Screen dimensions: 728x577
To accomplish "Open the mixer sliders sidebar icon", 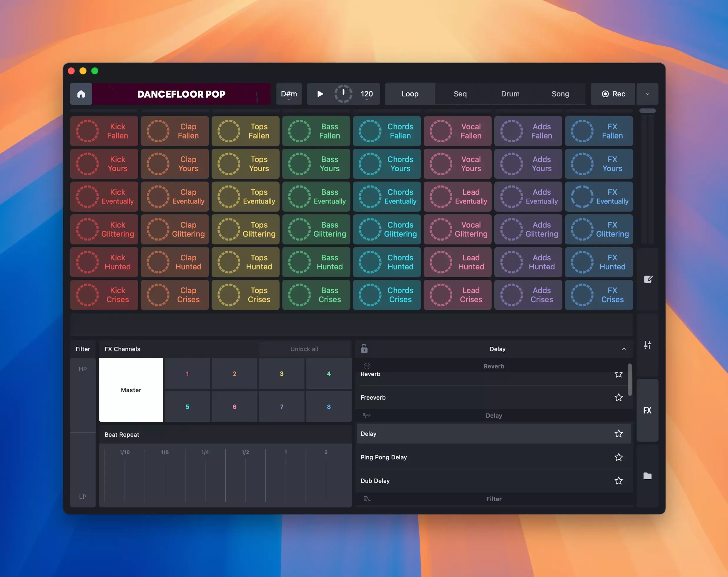I will click(647, 345).
